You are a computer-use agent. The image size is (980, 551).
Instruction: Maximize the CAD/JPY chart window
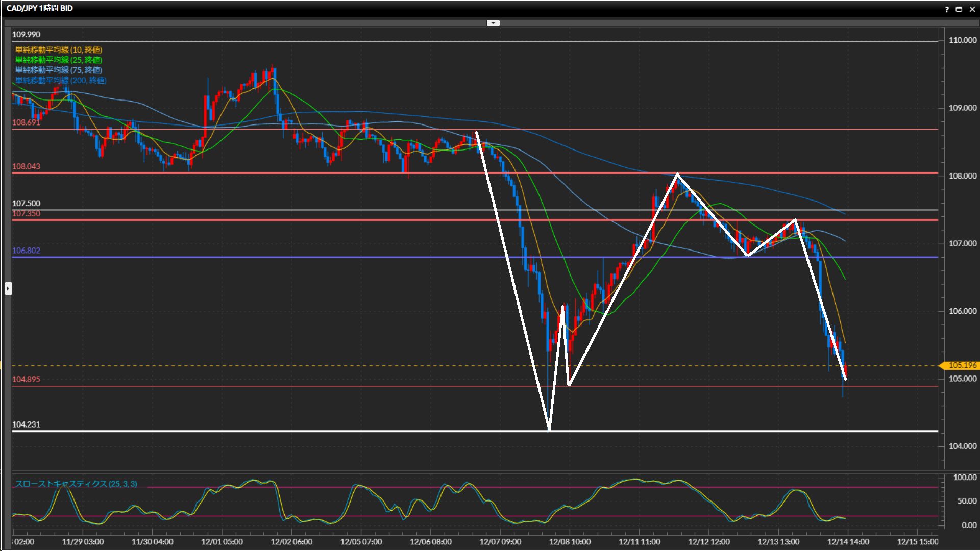959,9
